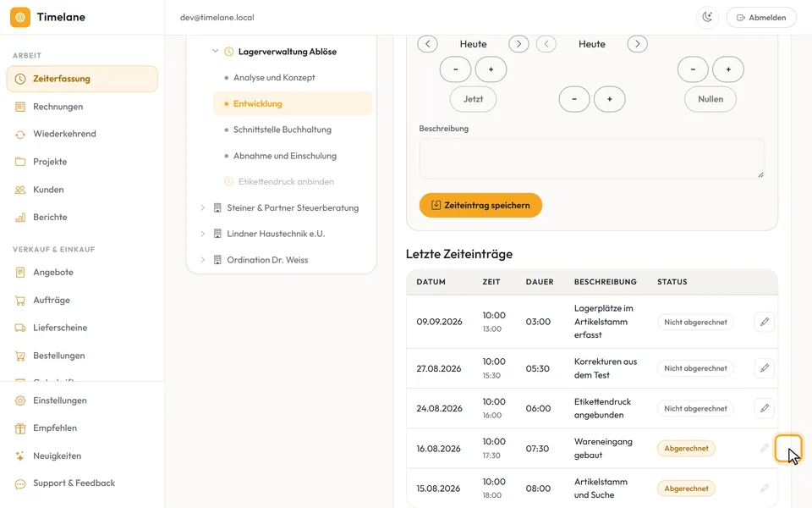Click the DAUER column header
This screenshot has height=508, width=812.
[540, 282]
